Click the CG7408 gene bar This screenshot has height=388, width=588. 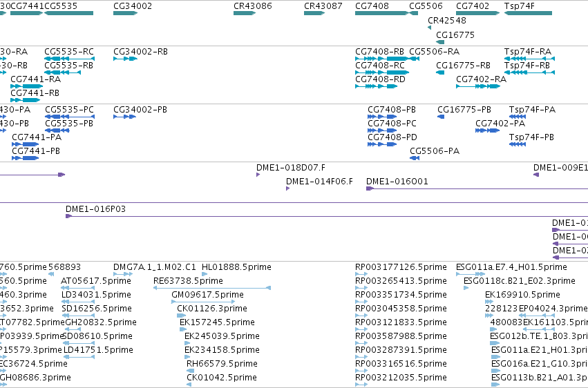pyautogui.click(x=381, y=13)
